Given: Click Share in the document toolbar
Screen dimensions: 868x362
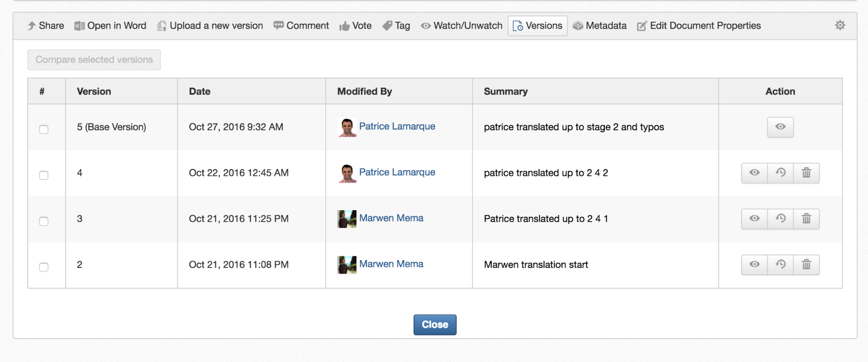Looking at the screenshot, I should pyautogui.click(x=46, y=26).
